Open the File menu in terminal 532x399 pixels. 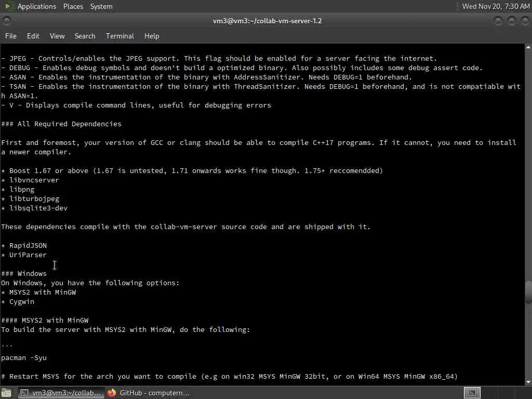coord(11,36)
